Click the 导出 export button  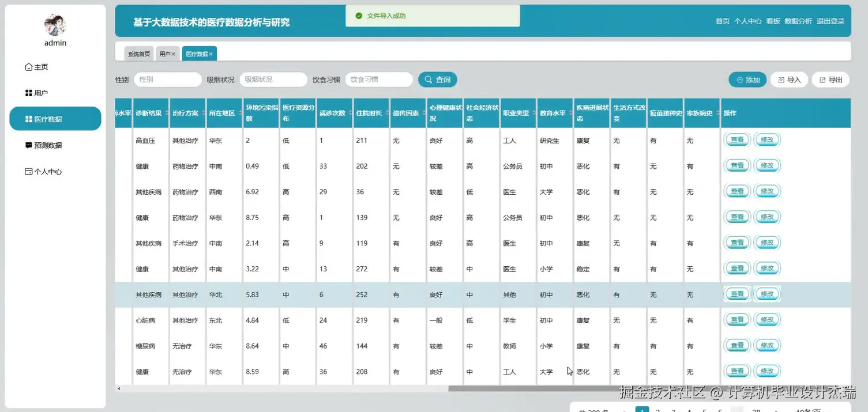(x=831, y=80)
